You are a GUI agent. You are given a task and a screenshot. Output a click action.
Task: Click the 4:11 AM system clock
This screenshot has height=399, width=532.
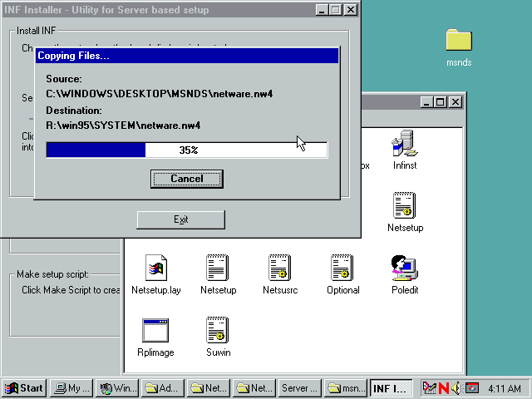(x=505, y=388)
